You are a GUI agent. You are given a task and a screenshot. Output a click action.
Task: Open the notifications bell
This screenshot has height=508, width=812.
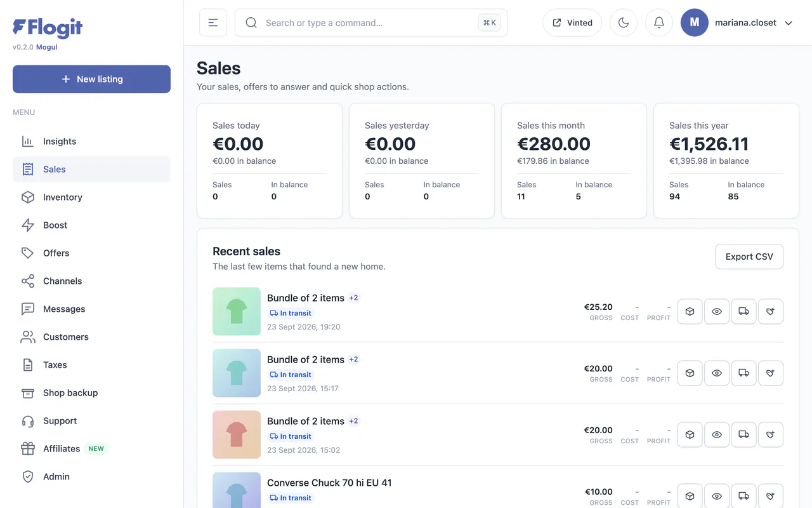click(658, 23)
